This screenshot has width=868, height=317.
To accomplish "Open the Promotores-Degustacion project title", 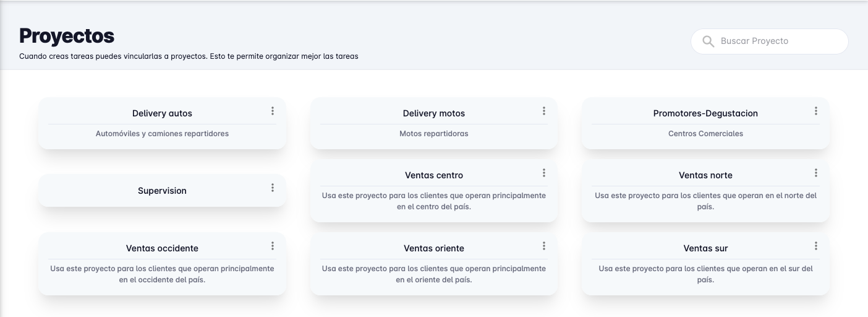I will click(x=705, y=113).
